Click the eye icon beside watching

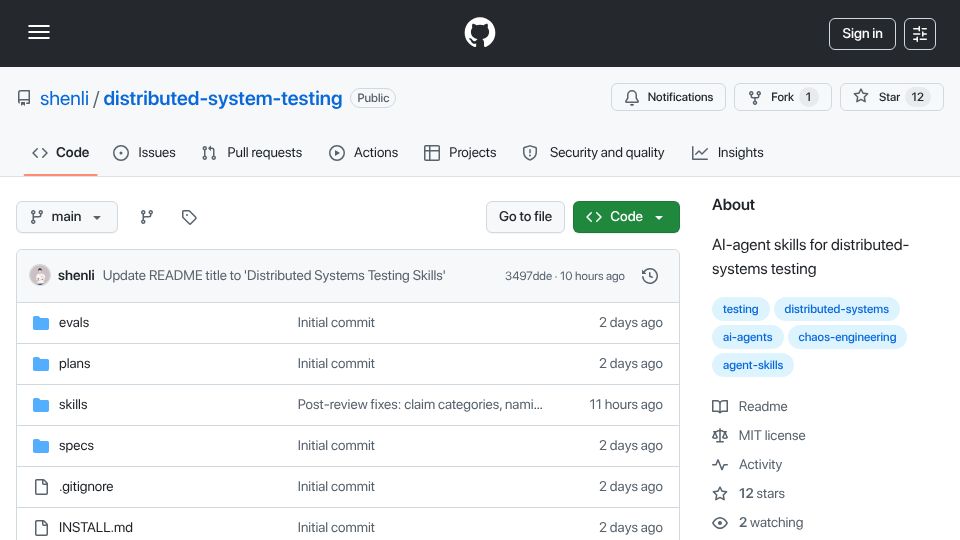point(720,523)
